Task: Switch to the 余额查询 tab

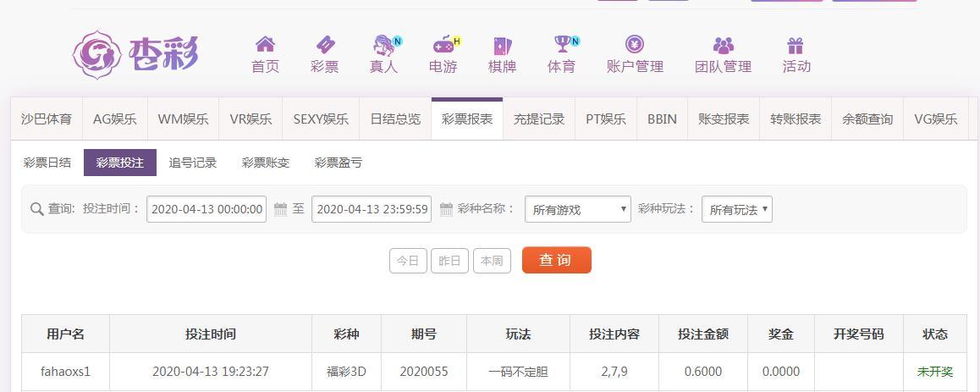Action: [x=867, y=119]
